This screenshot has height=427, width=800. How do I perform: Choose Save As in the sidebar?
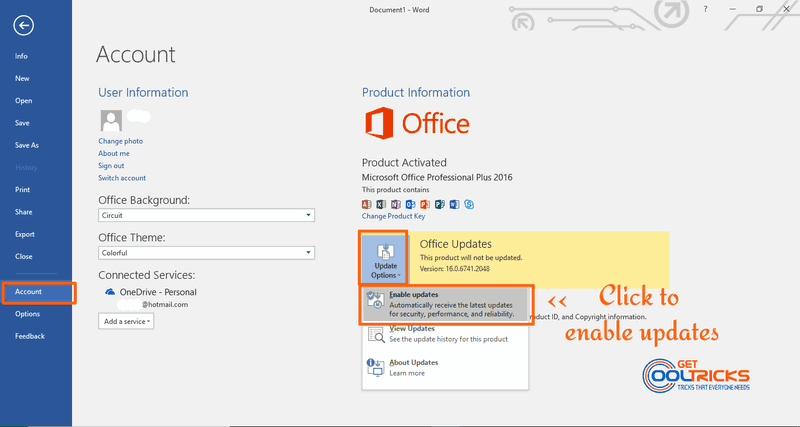coord(27,145)
